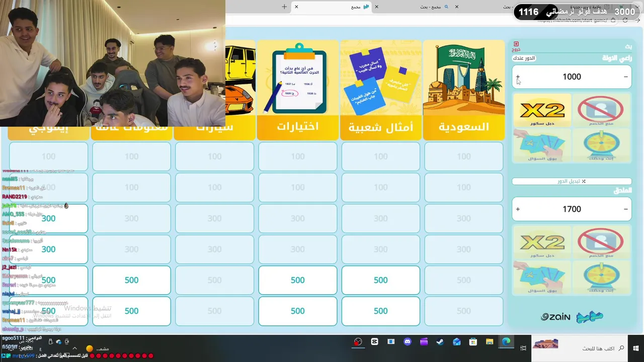Image resolution: width=644 pixels, height=362 pixels.
Task: Close the مخمخ browser tab
Action: tap(296, 7)
